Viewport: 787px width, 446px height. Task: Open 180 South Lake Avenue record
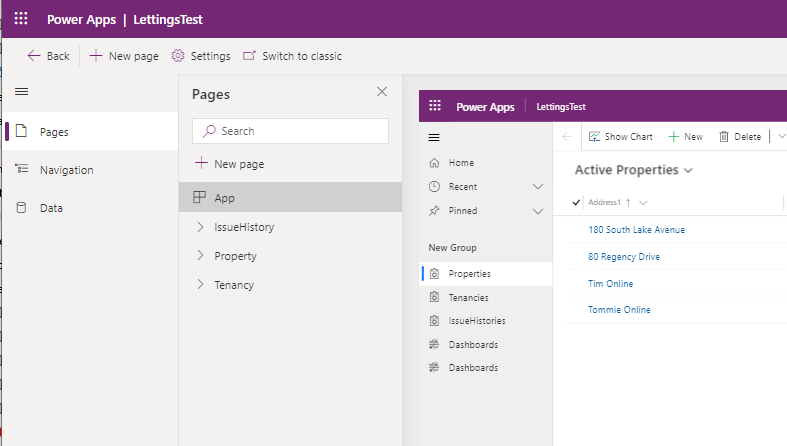pyautogui.click(x=636, y=230)
